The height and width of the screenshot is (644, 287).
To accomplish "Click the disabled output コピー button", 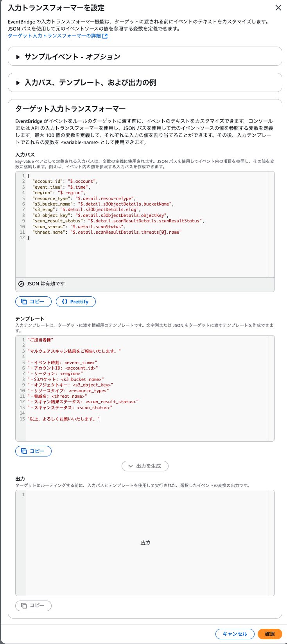I will tap(33, 605).
